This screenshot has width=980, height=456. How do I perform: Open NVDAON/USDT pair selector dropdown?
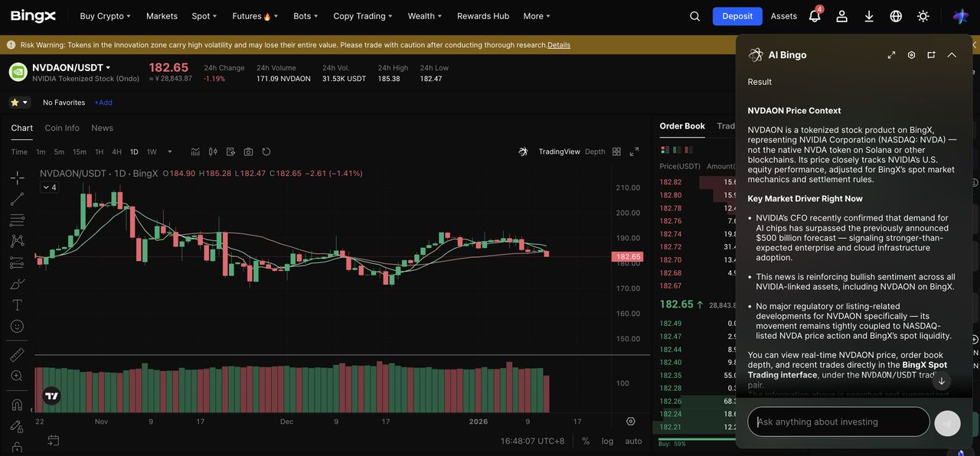pos(71,67)
